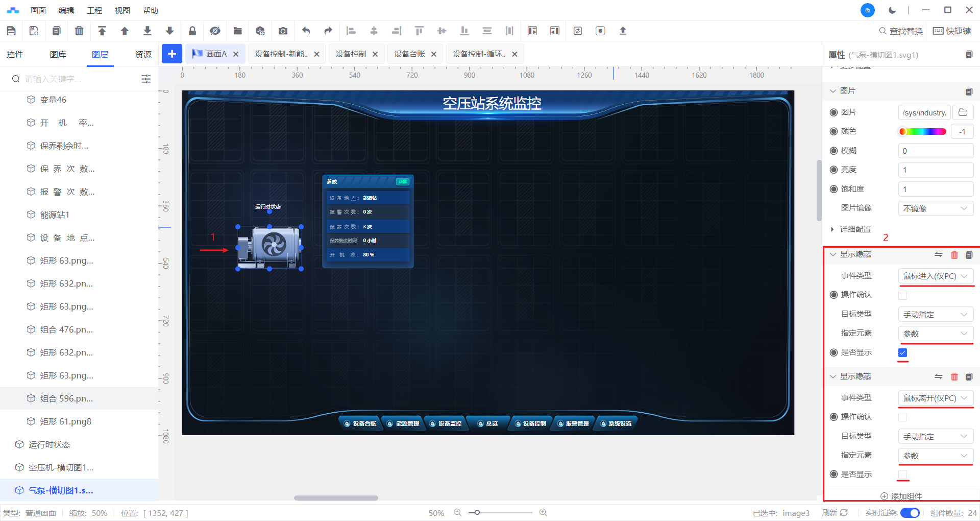Click the camera screenshot icon
This screenshot has height=521, width=980.
[x=283, y=31]
